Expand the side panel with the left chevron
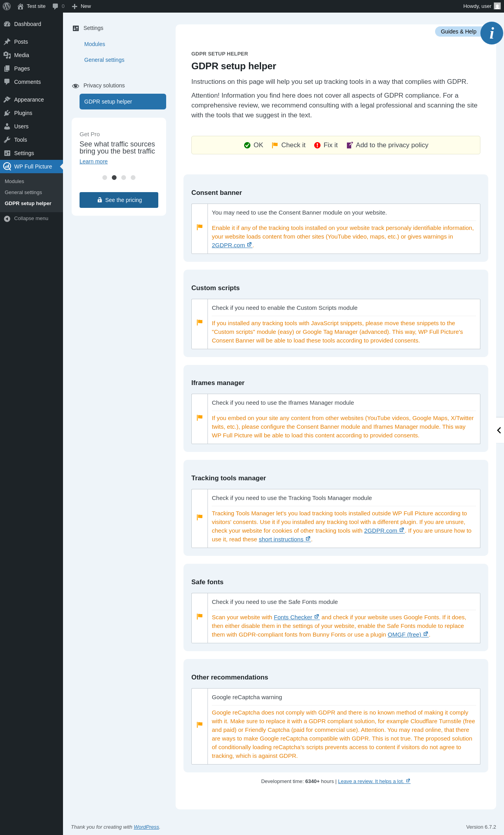The width and height of the screenshot is (504, 835). click(x=499, y=430)
